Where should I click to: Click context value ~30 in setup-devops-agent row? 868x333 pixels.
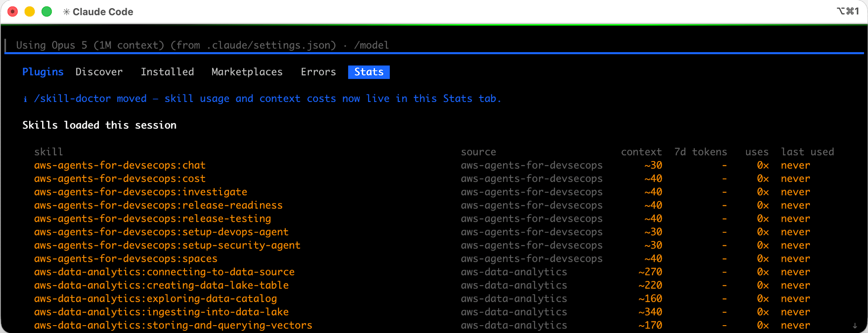click(653, 232)
